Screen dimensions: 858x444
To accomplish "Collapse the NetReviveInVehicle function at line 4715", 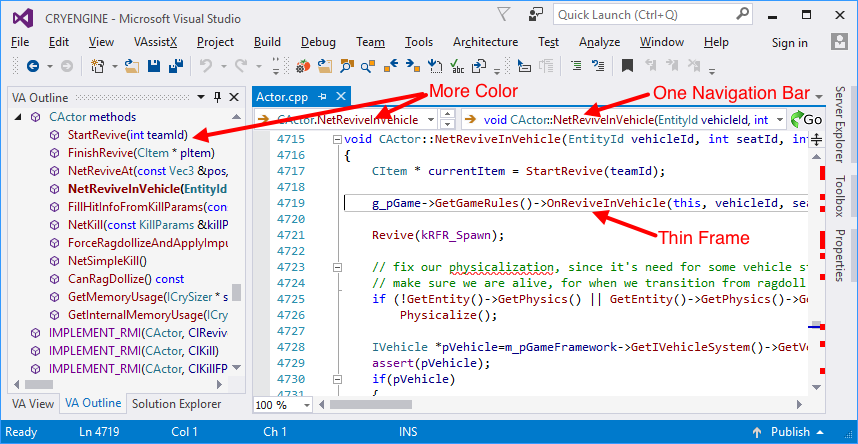I will [337, 139].
